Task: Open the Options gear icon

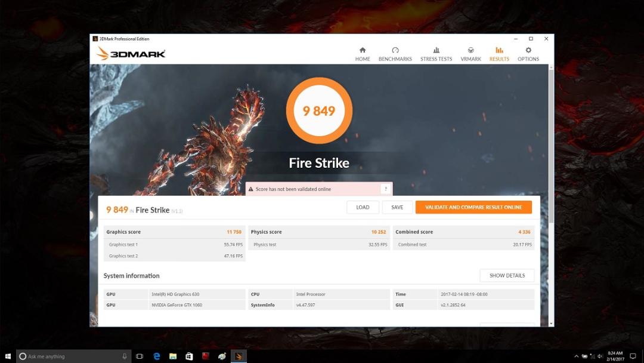Action: 528,50
